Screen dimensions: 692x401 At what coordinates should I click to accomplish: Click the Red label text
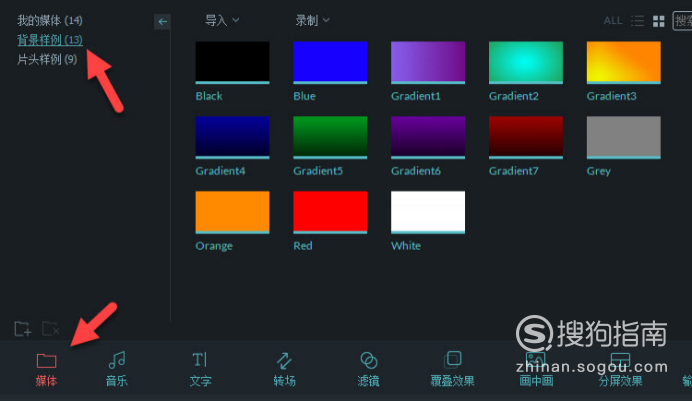(x=303, y=246)
